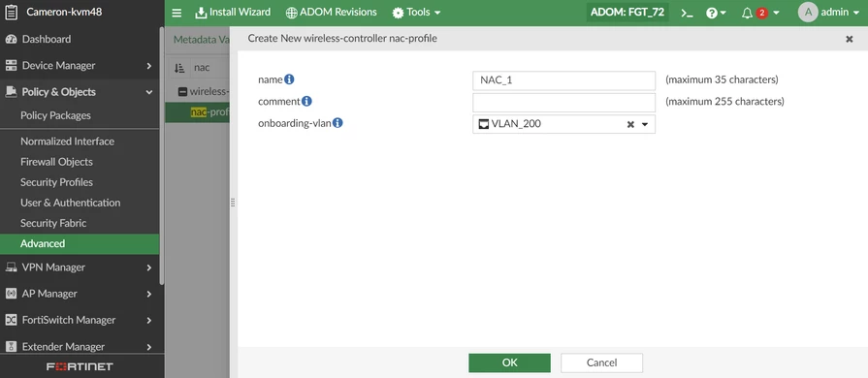Viewport: 868px width, 378px height.
Task: Click OK to create the profile
Action: (x=509, y=362)
